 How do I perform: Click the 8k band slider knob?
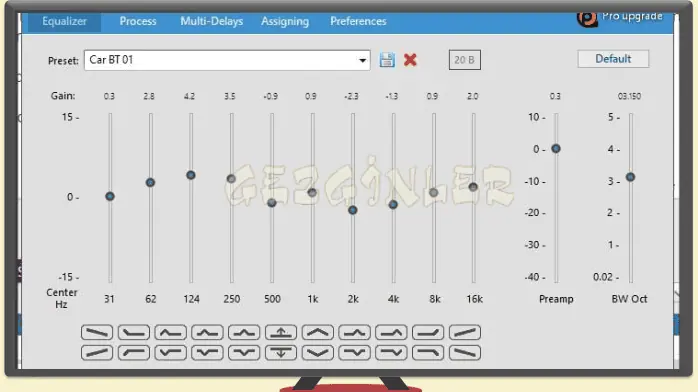[434, 193]
